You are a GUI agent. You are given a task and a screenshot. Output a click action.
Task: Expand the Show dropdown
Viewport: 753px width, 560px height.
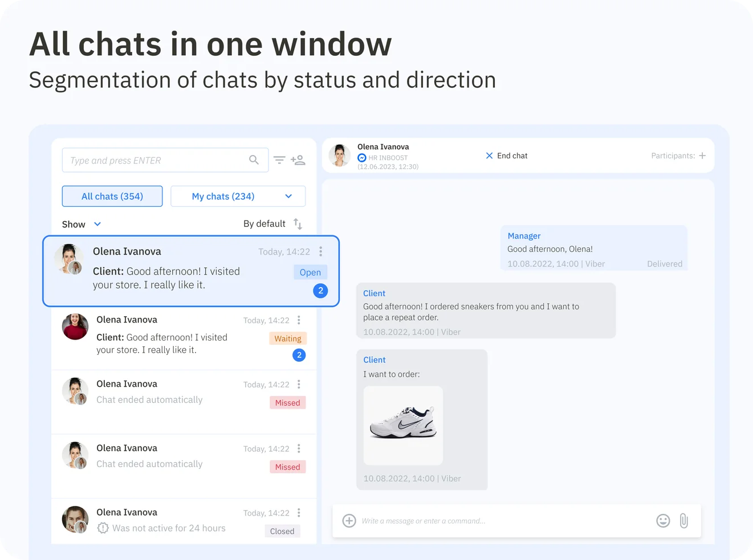[82, 224]
